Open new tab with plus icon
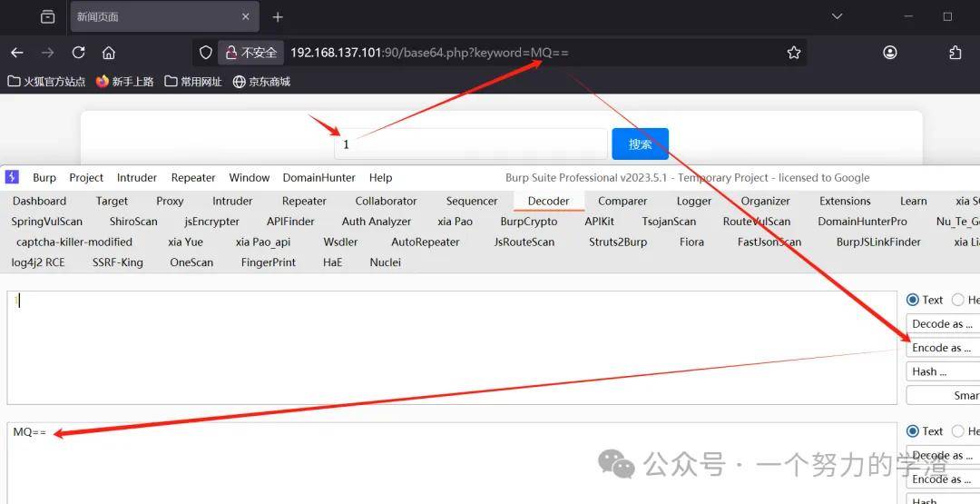Image resolution: width=980 pixels, height=504 pixels. [x=279, y=17]
